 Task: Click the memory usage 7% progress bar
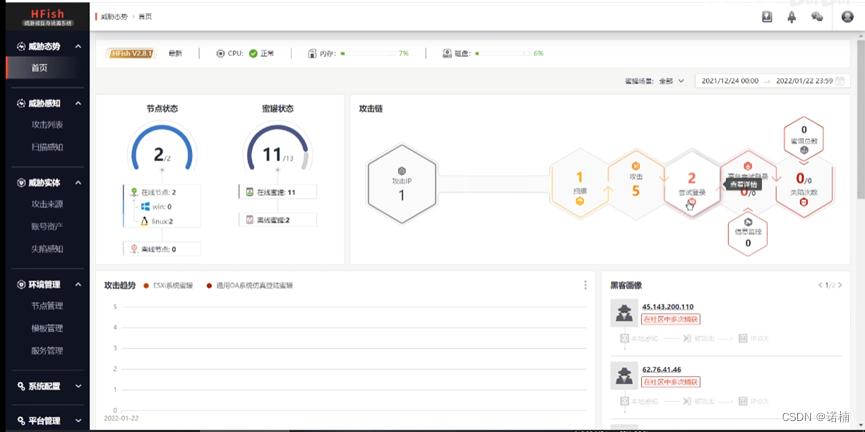tap(367, 54)
